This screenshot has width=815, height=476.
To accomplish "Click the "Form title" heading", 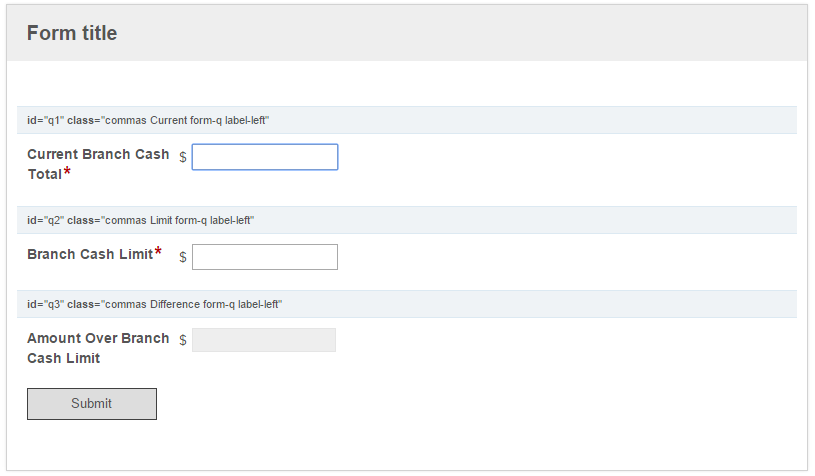I will [x=72, y=33].
